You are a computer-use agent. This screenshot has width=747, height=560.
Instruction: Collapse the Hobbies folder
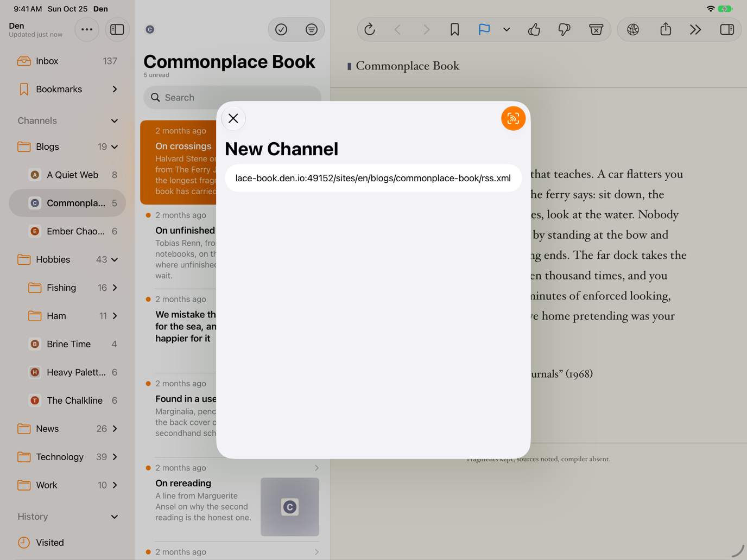(x=115, y=259)
